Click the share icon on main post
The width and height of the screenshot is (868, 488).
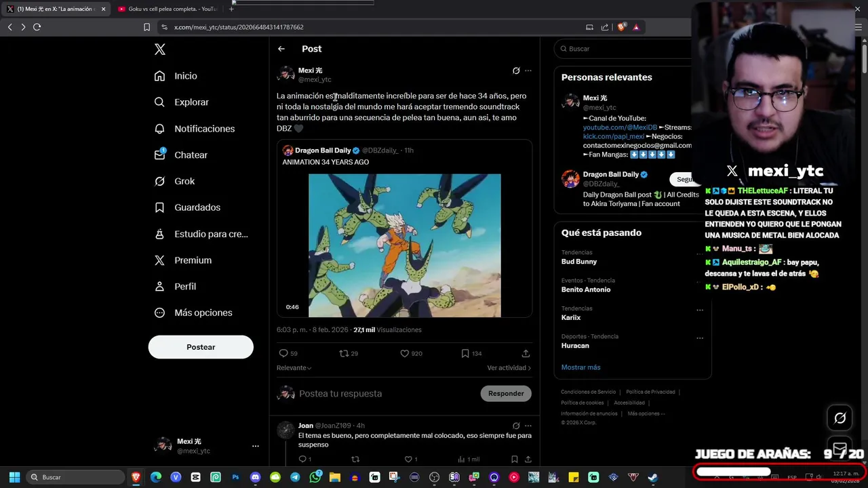tap(526, 353)
